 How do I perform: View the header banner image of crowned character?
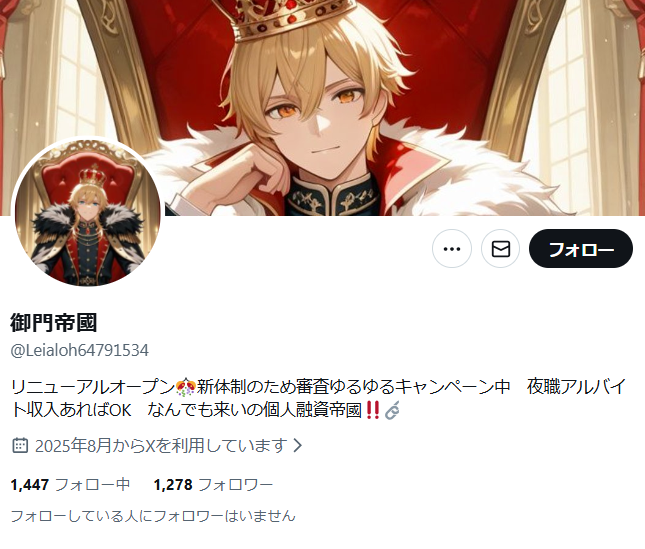click(322, 108)
